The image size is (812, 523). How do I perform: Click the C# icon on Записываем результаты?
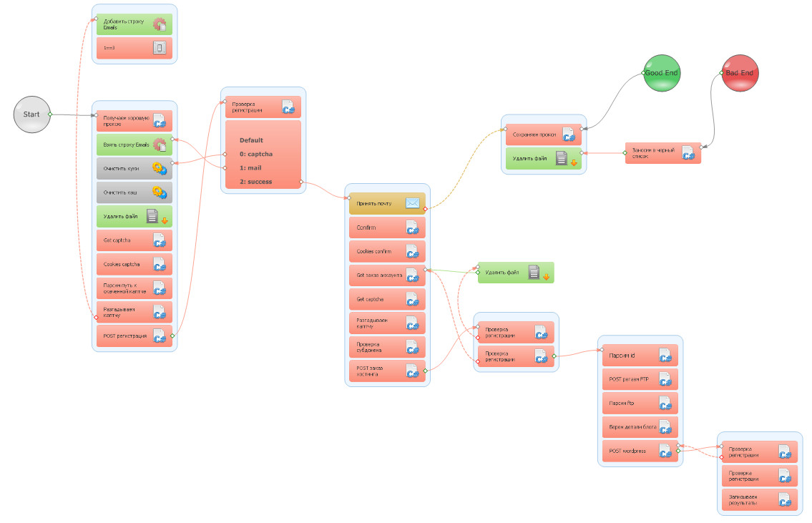tap(785, 499)
